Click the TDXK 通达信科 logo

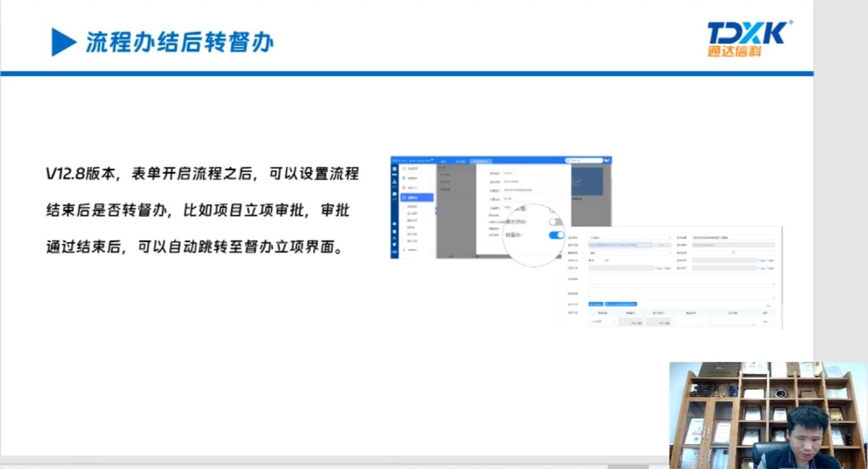point(748,39)
